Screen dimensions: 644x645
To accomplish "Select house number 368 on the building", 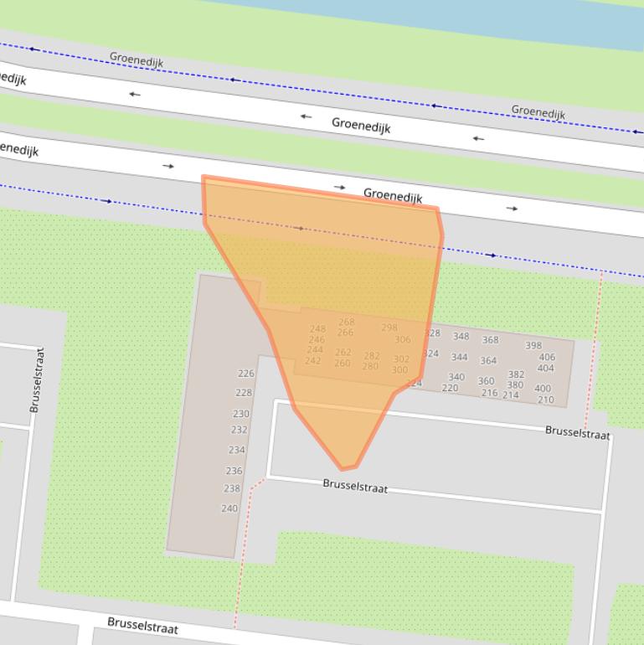I will tap(490, 339).
